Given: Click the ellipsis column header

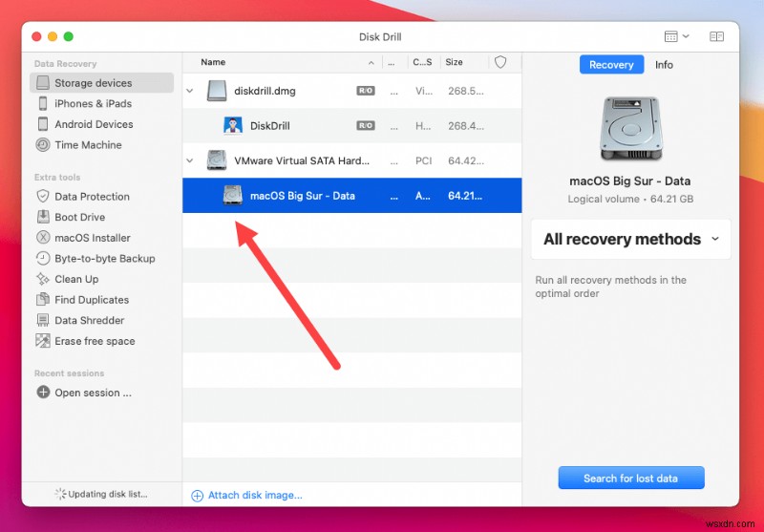Looking at the screenshot, I should pyautogui.click(x=392, y=62).
